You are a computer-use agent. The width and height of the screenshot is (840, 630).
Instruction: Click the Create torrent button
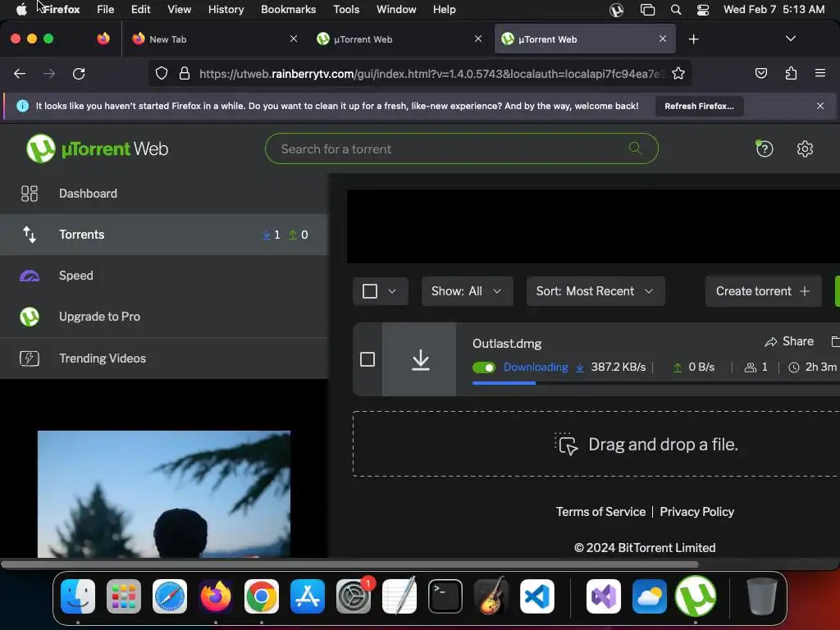click(x=763, y=291)
